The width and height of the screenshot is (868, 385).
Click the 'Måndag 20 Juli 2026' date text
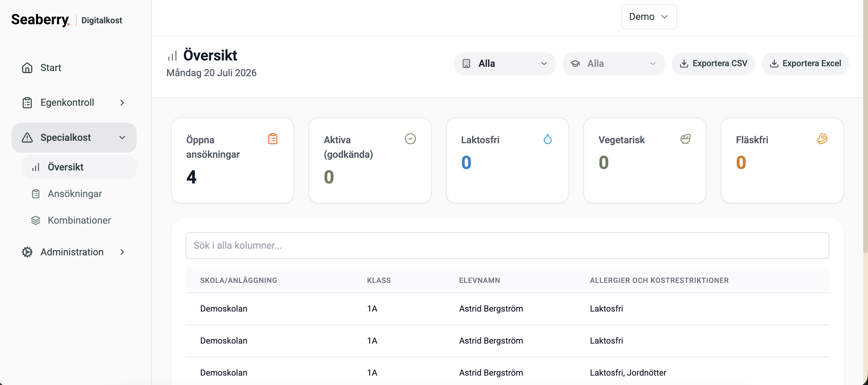(211, 73)
